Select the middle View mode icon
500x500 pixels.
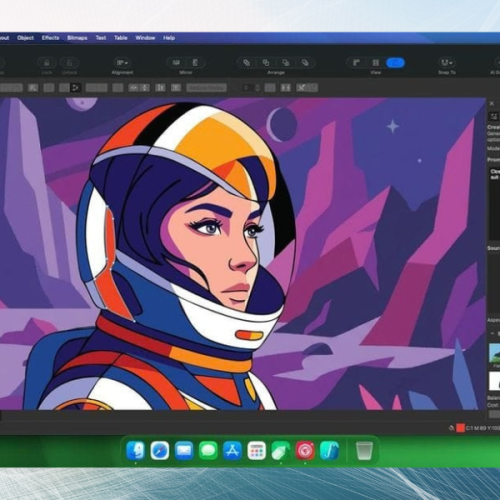376,63
